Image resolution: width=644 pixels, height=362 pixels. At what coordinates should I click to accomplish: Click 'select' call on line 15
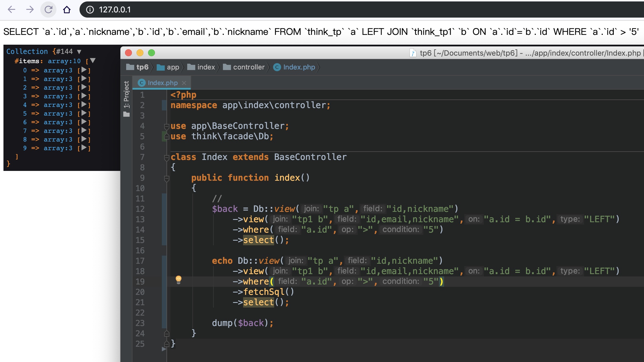(x=258, y=240)
